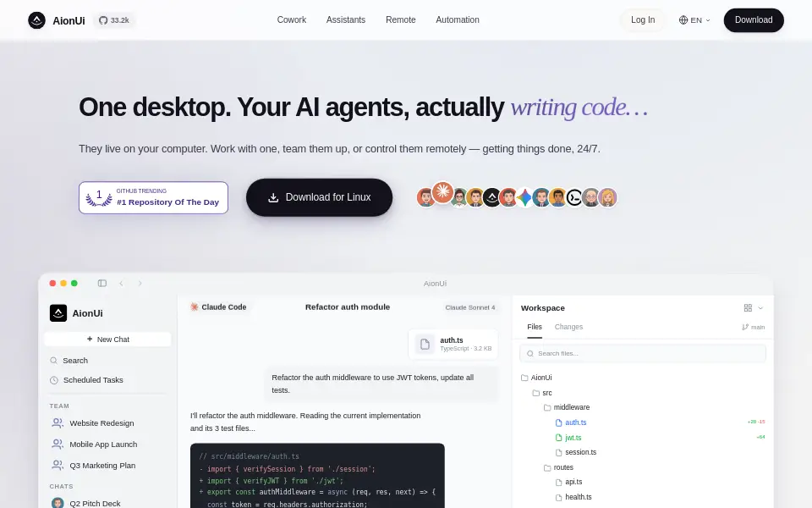This screenshot has width=812, height=508.
Task: Expand the chevron beside the Workspace grid icon
Action: coord(760,308)
